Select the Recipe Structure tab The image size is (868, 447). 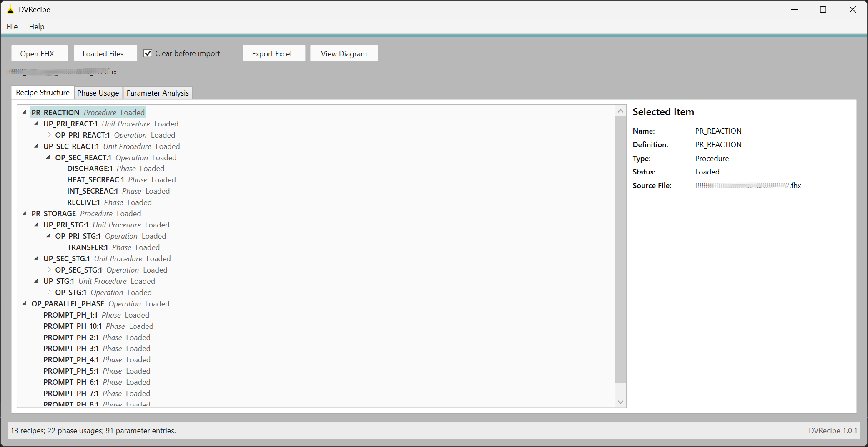[x=43, y=93]
